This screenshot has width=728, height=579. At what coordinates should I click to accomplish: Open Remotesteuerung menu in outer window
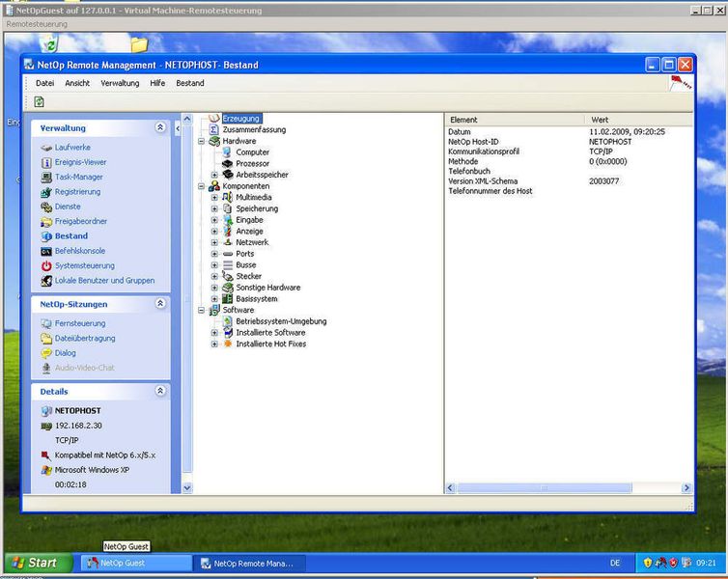point(37,24)
